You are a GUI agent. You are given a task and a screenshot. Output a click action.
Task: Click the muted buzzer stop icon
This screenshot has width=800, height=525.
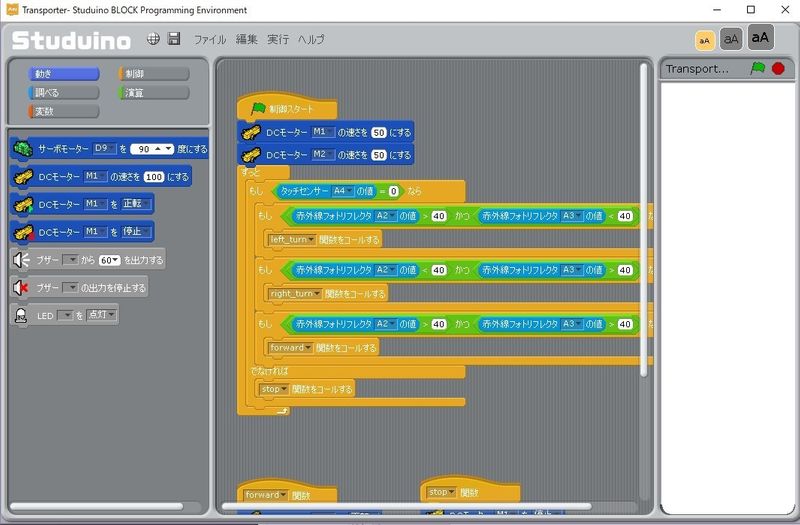point(21,288)
